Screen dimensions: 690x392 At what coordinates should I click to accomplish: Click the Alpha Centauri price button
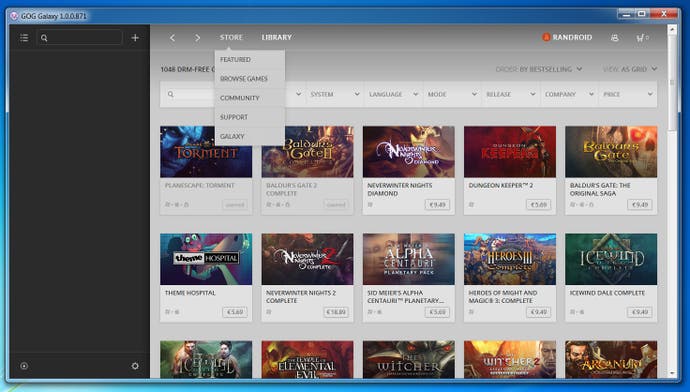(x=437, y=312)
